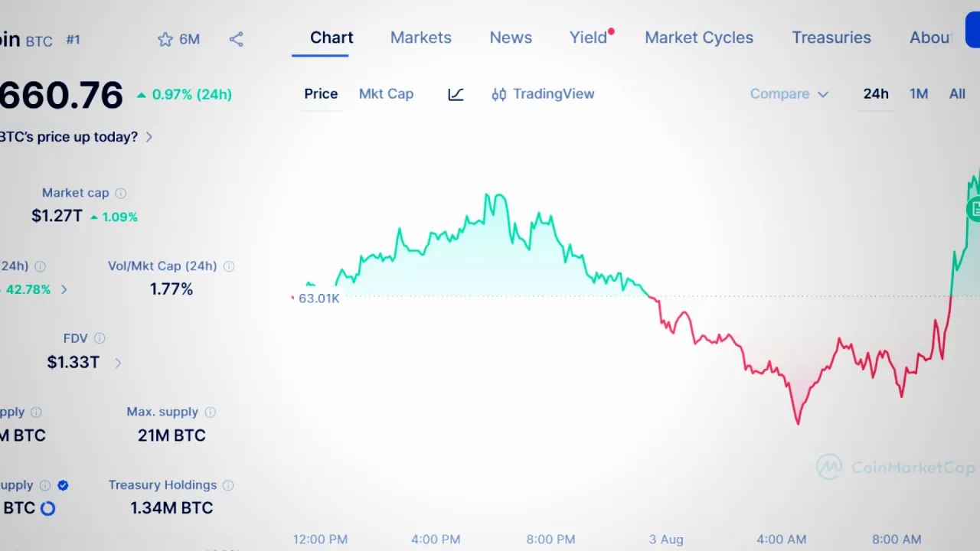Open the Market Cycles tab
This screenshot has width=980, height=551.
click(x=699, y=37)
